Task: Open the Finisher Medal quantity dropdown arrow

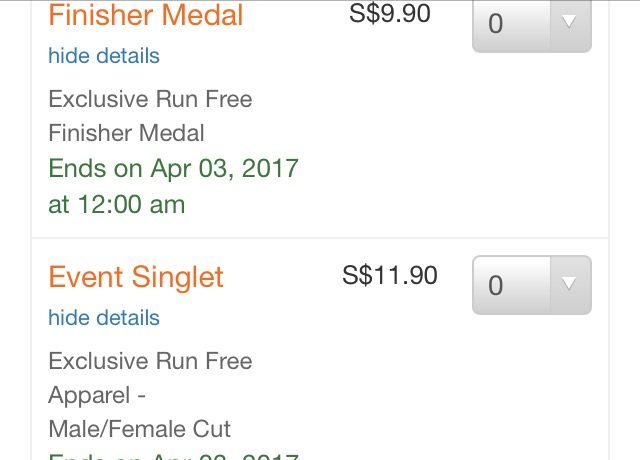Action: tap(570, 24)
